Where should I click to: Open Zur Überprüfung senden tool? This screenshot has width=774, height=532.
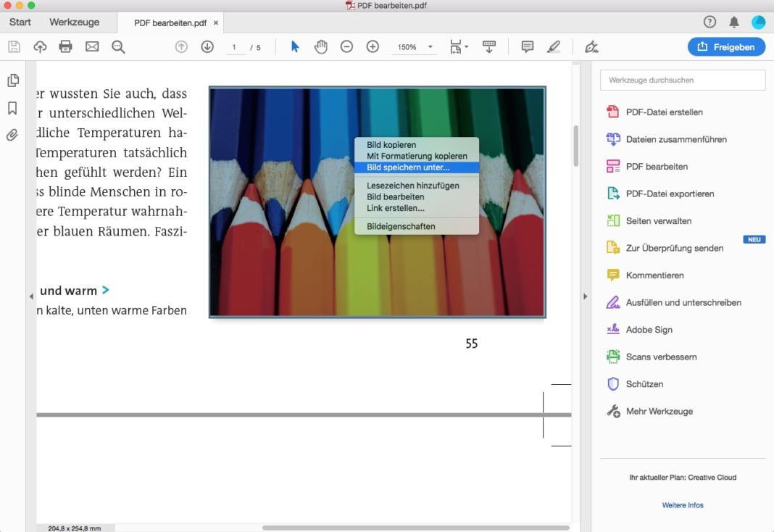pos(665,248)
